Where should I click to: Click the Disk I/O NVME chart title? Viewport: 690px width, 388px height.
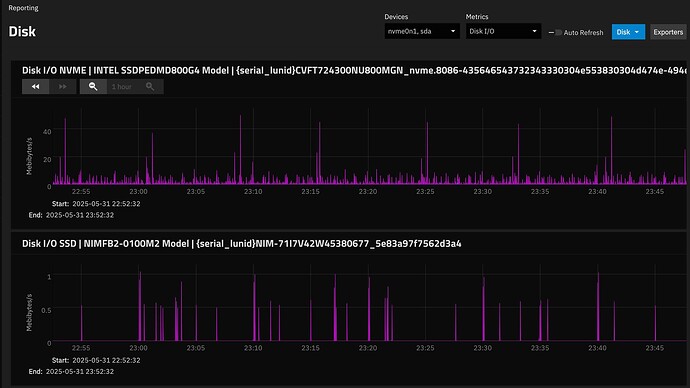click(x=354, y=70)
